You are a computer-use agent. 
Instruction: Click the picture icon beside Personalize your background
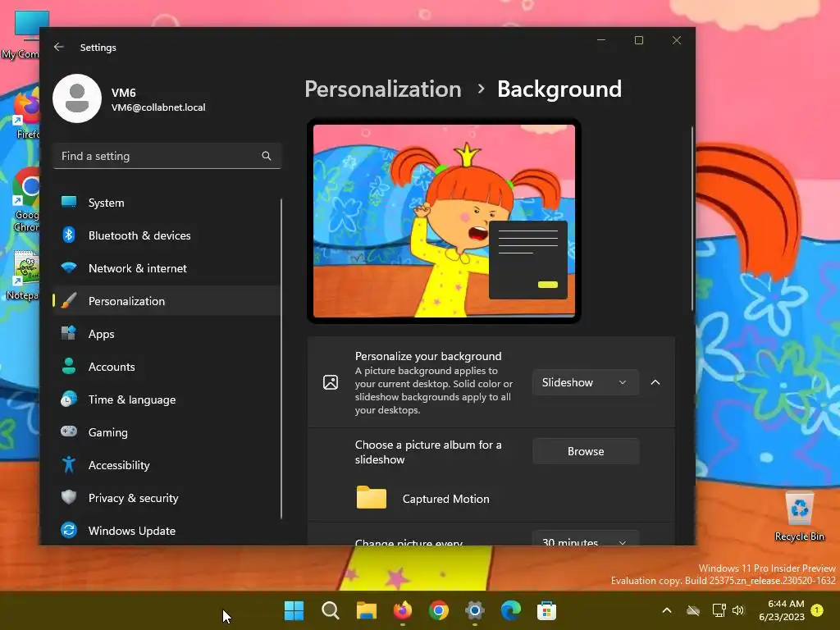[331, 382]
